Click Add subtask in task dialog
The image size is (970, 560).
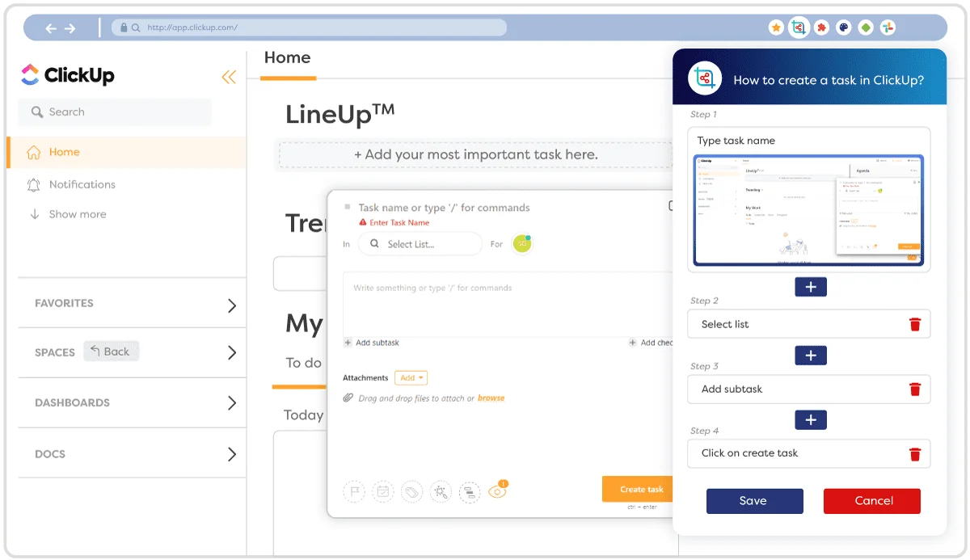(x=372, y=343)
